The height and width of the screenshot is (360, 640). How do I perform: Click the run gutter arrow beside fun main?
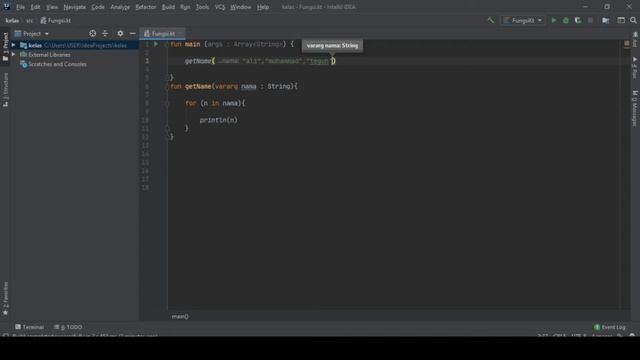[x=156, y=44]
